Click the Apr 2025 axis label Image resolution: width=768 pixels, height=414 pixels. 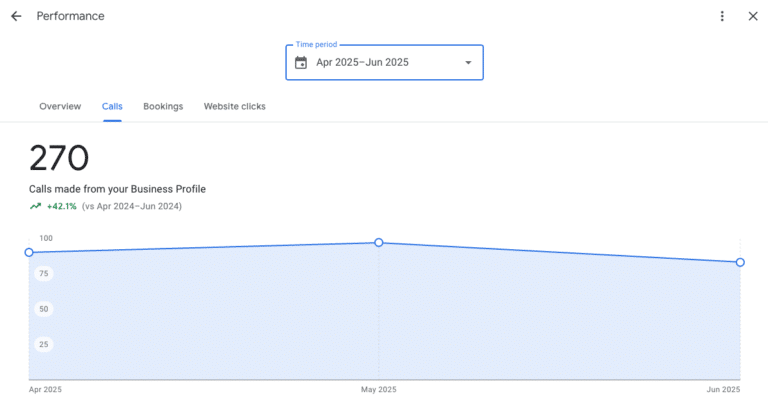(44, 389)
